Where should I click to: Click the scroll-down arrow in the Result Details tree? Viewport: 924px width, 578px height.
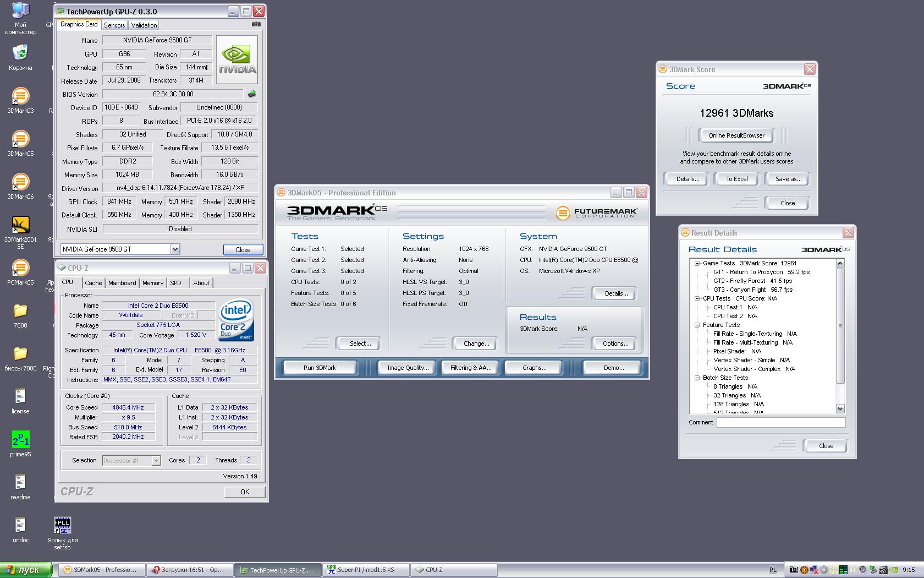[x=840, y=409]
